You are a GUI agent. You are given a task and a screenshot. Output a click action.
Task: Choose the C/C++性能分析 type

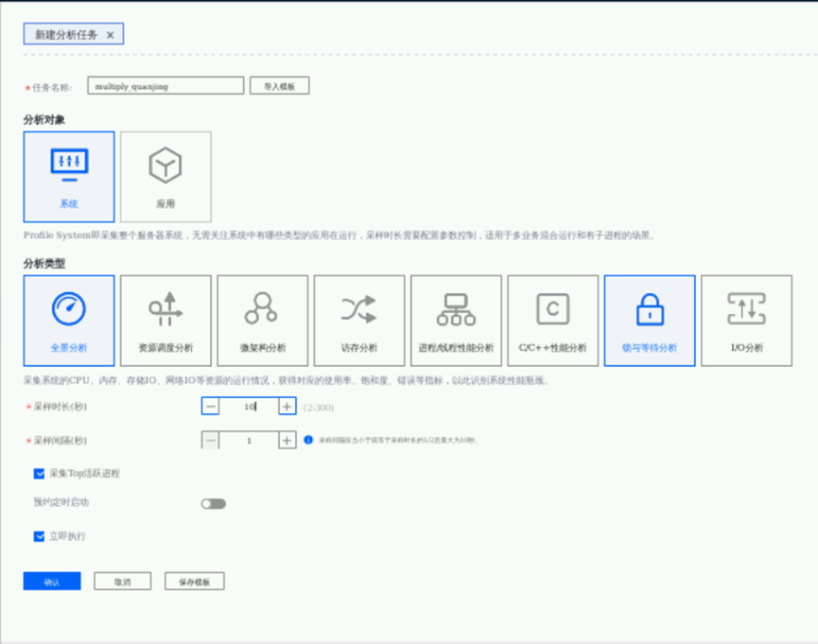553,321
